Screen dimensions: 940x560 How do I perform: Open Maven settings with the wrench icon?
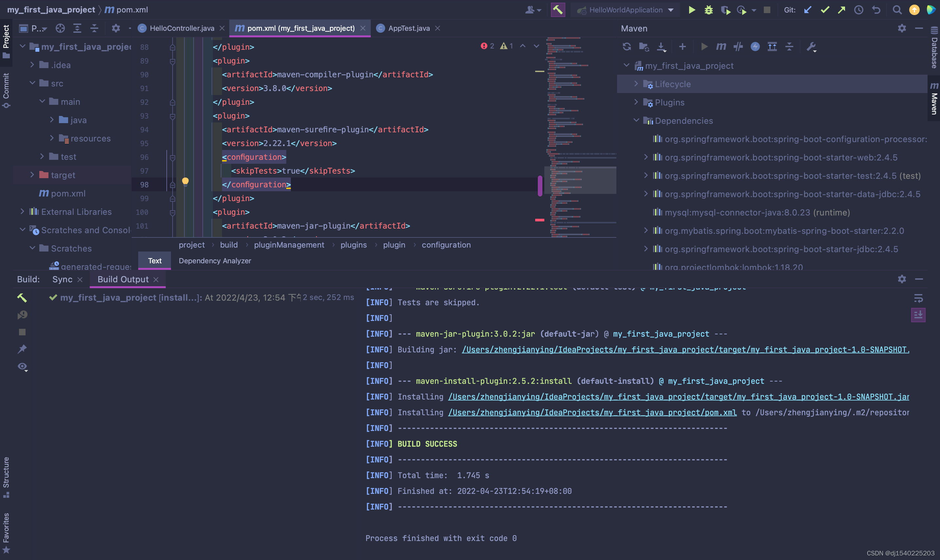coord(812,47)
